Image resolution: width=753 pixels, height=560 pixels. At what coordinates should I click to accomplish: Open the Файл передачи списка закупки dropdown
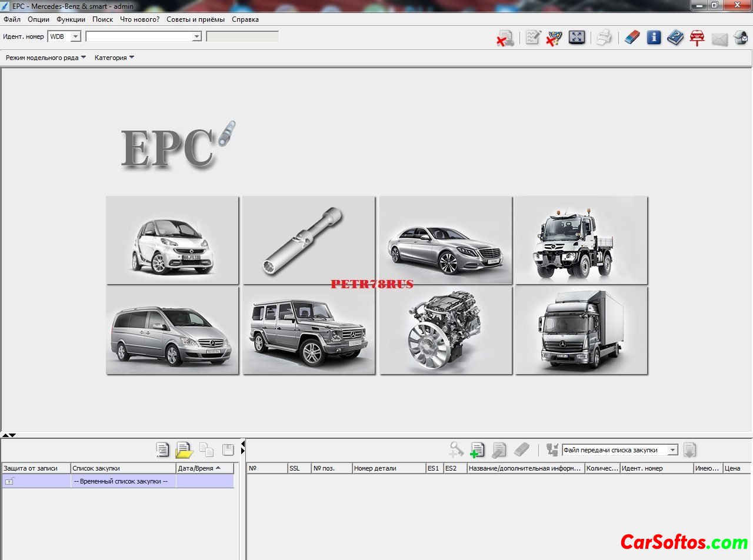[x=672, y=450]
